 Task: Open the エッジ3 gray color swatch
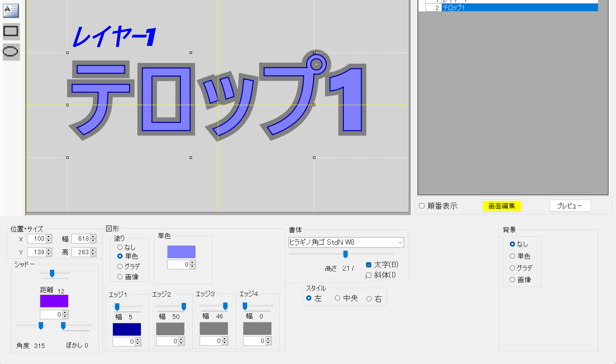(x=214, y=328)
